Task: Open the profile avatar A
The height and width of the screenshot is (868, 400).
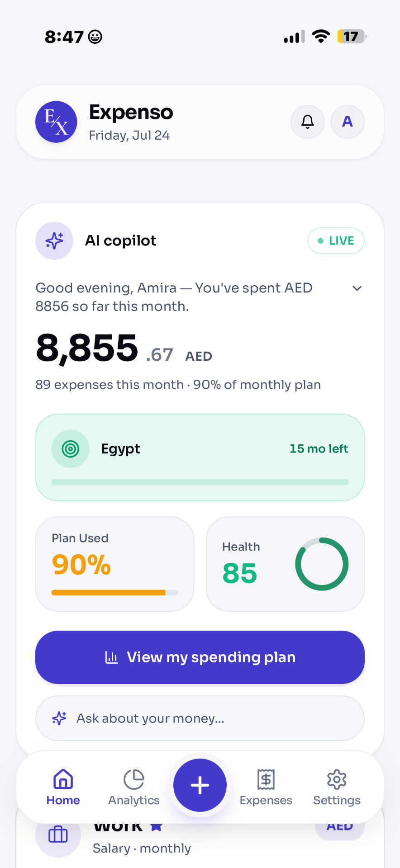Action: click(348, 122)
